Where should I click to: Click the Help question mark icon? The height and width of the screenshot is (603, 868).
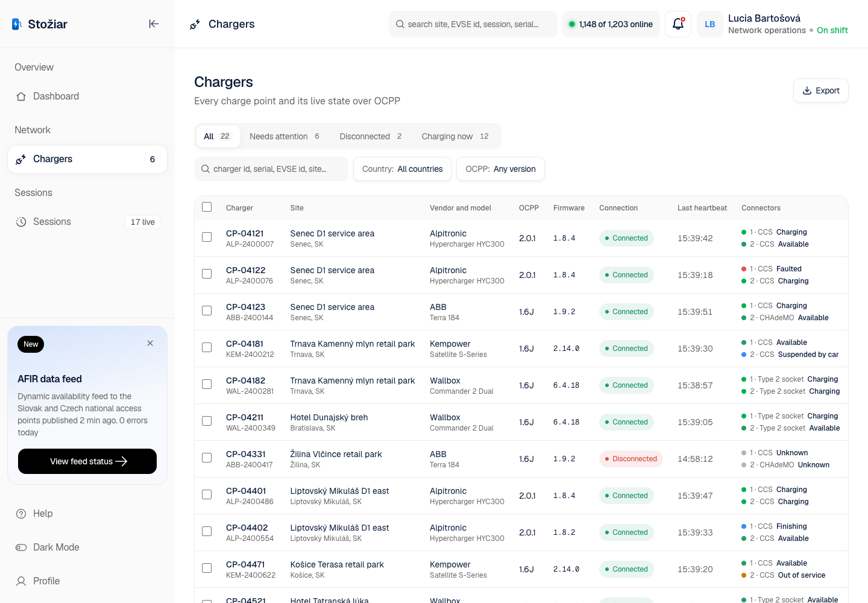tap(21, 514)
